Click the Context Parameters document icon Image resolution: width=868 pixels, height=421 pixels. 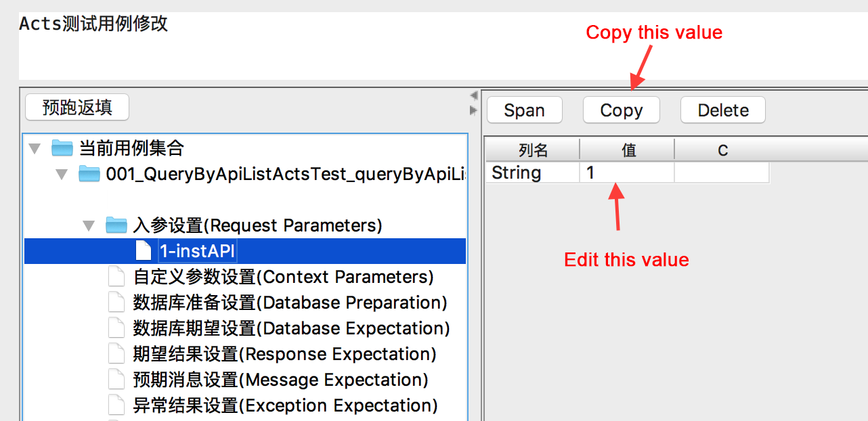point(117,277)
